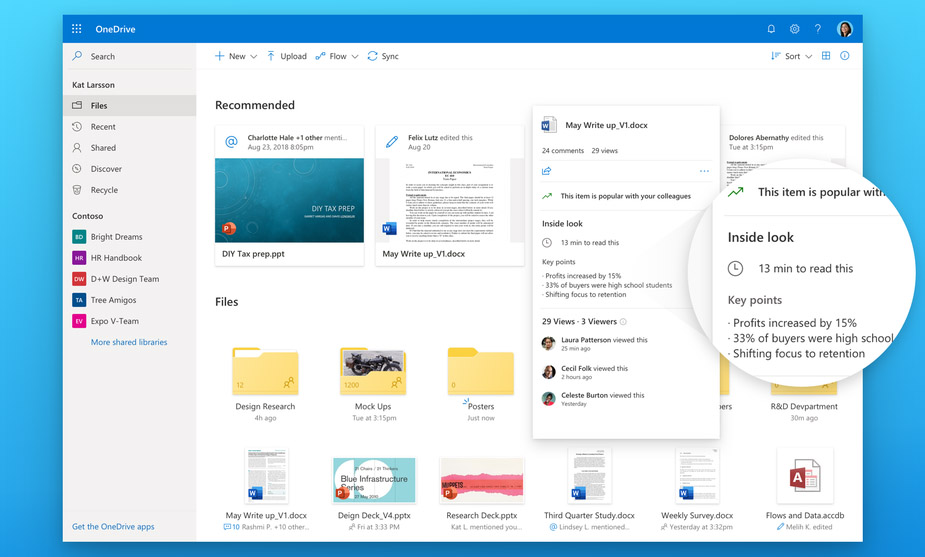Click the share icon in file card
This screenshot has height=557, width=925.
tap(547, 171)
